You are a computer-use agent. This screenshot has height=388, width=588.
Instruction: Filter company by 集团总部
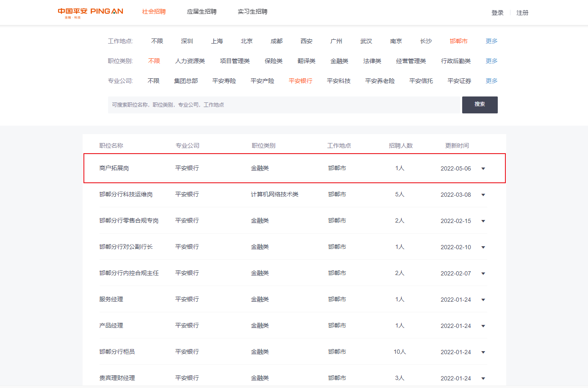point(186,81)
